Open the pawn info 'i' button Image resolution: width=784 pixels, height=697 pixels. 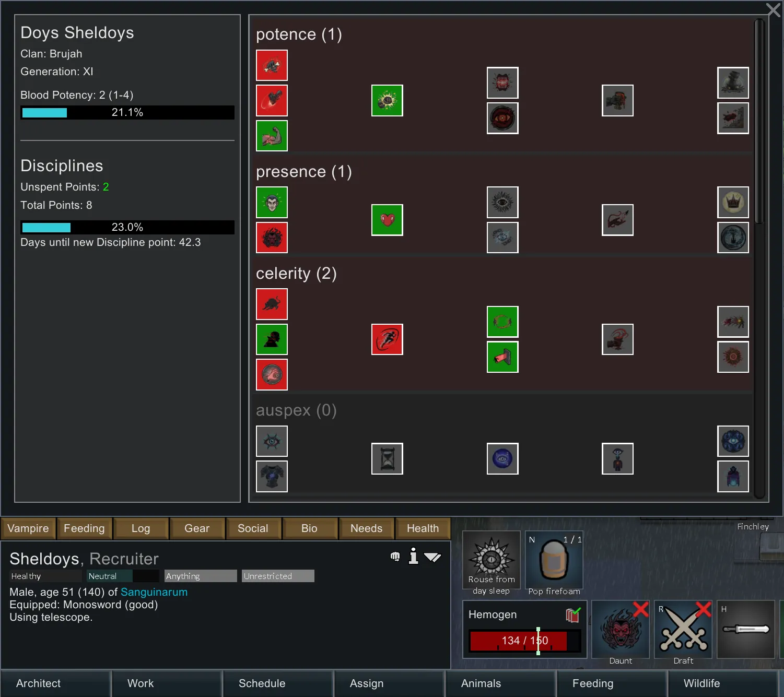tap(413, 557)
